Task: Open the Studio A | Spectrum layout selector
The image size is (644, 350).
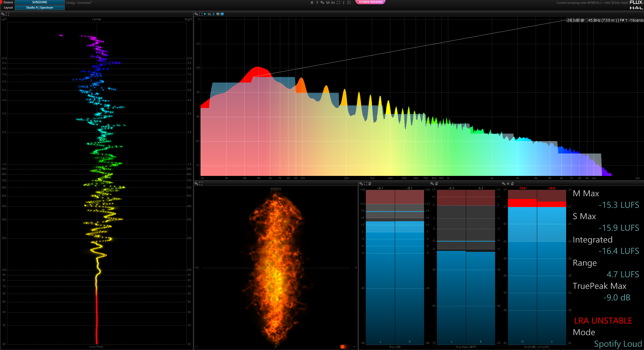Action: pos(40,8)
